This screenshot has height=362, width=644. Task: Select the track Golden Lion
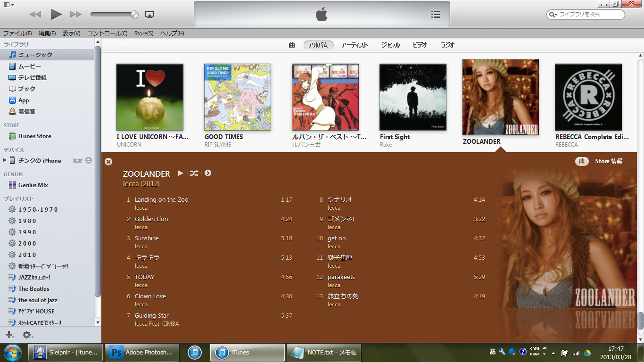pyautogui.click(x=151, y=219)
